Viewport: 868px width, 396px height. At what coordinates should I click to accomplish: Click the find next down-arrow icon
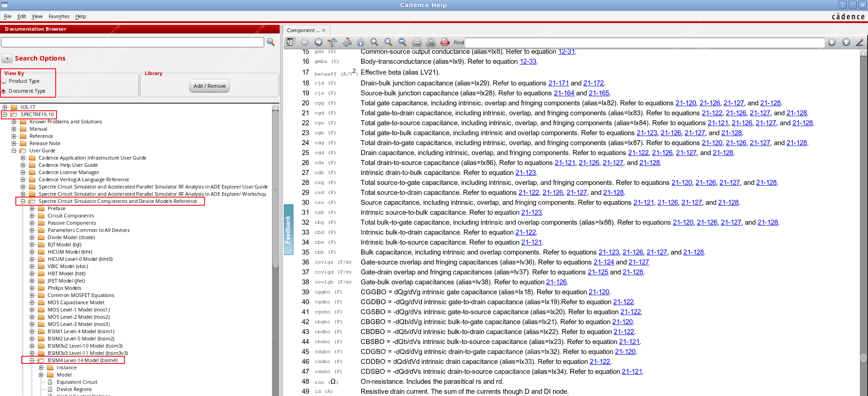832,42
